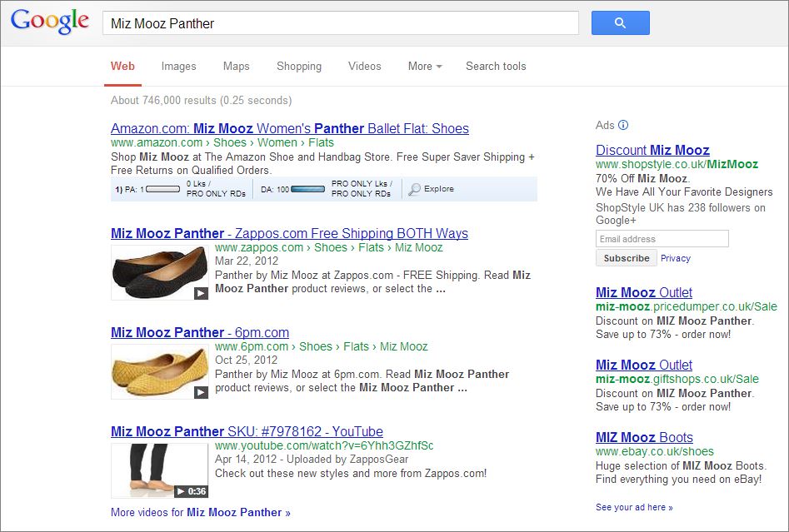Open Miz Mooz Panther Zappos.com result
The image size is (789, 532).
(x=289, y=233)
